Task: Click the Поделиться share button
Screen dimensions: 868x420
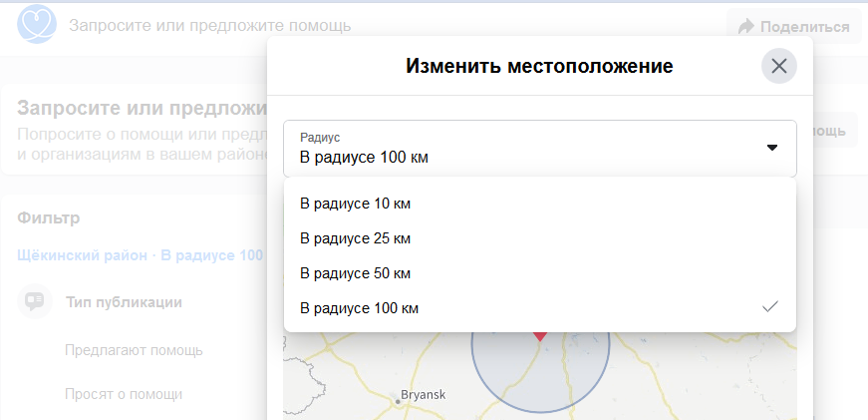Action: tap(794, 26)
